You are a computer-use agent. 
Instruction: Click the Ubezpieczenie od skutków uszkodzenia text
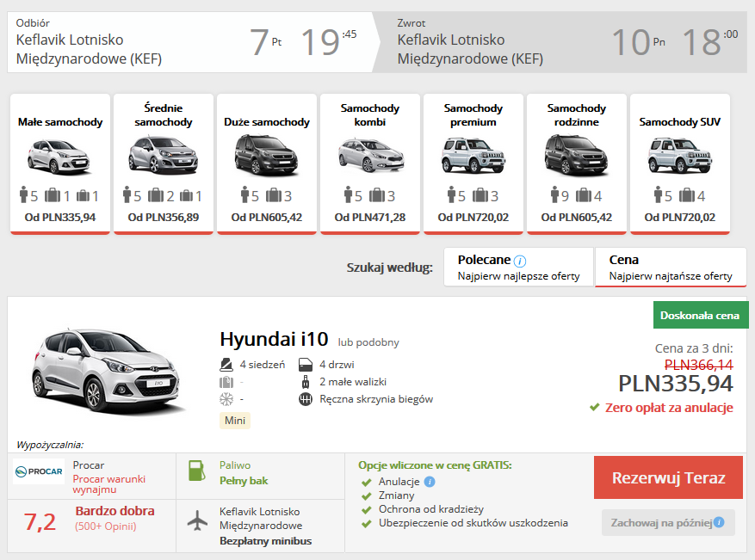473,523
